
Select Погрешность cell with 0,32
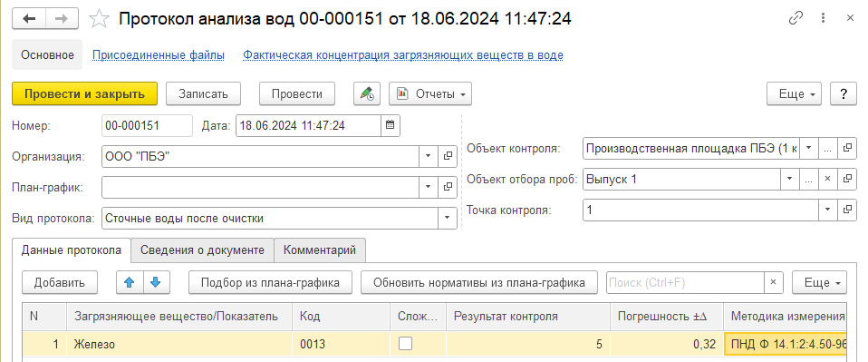coord(667,344)
